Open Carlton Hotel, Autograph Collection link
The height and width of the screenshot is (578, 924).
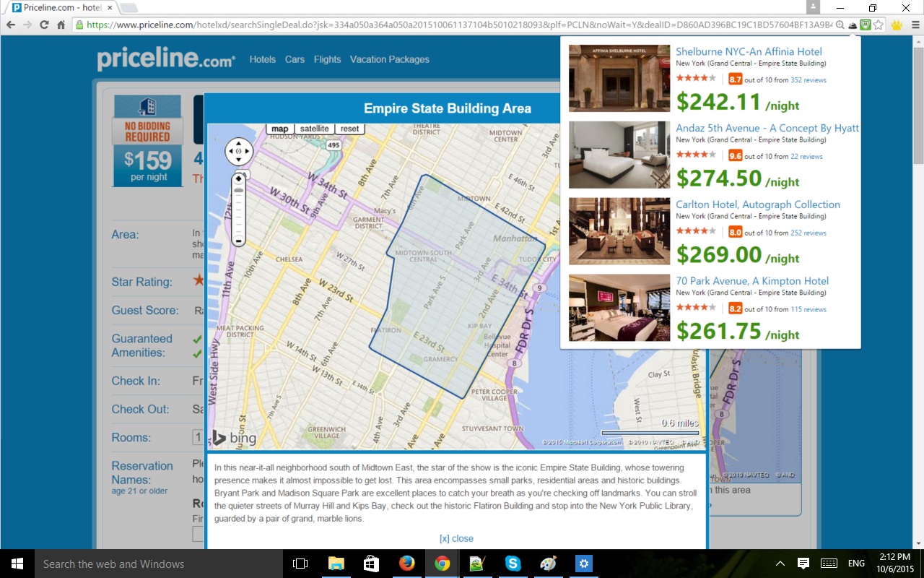pyautogui.click(x=758, y=204)
